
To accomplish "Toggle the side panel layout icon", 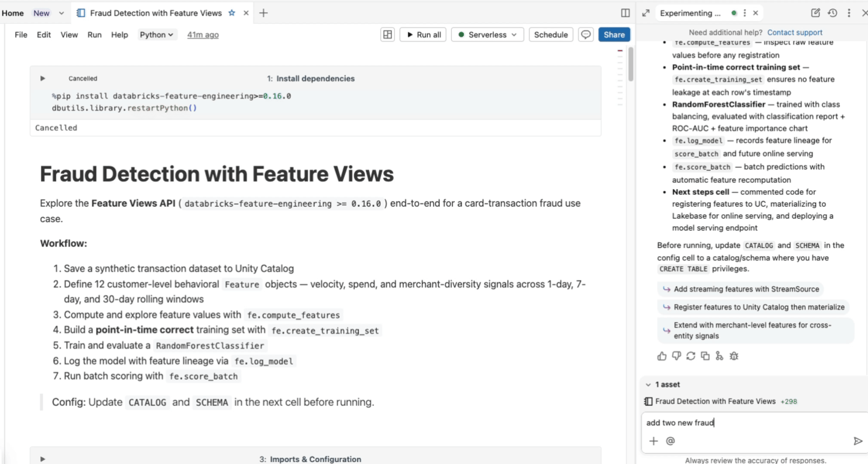I will coord(626,13).
